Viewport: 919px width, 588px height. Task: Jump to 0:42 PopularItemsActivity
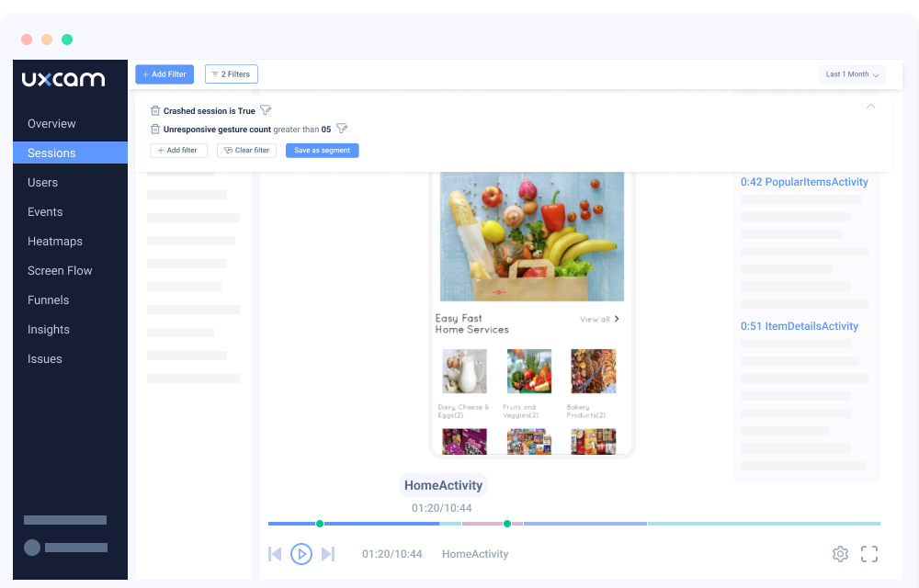click(804, 182)
